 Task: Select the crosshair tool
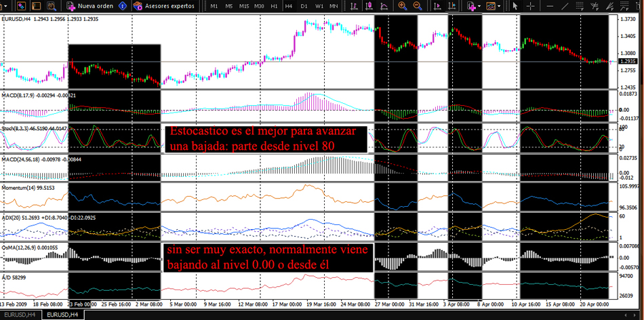(529, 5)
